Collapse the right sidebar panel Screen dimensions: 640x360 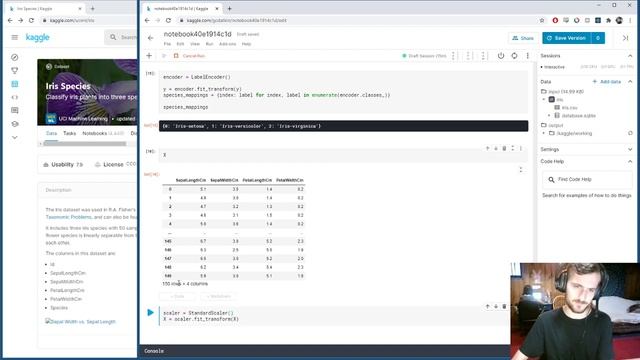[625, 38]
